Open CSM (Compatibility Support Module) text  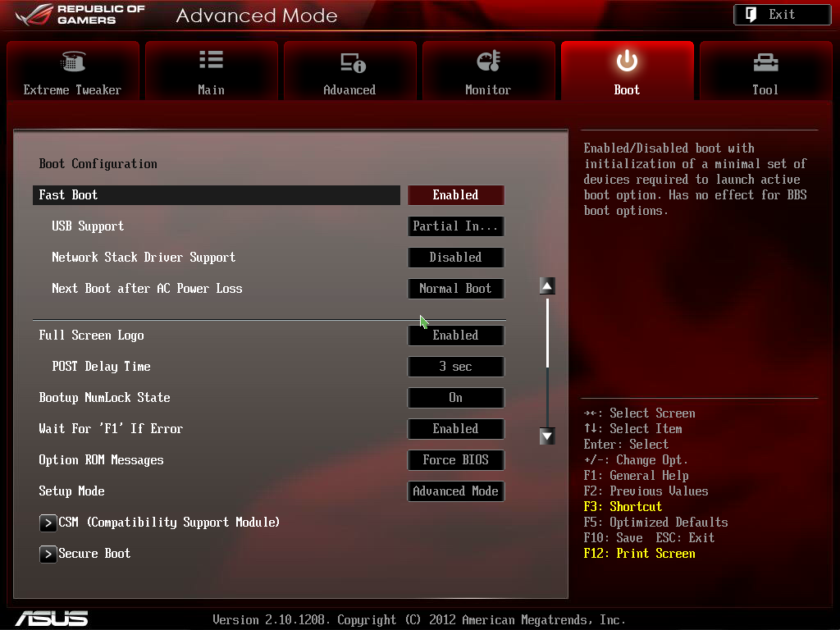[x=169, y=523]
